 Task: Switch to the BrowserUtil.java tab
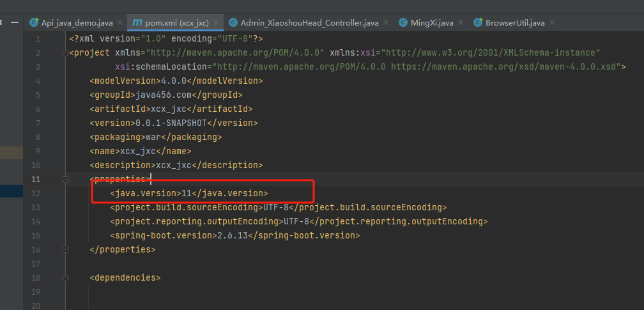tap(515, 22)
